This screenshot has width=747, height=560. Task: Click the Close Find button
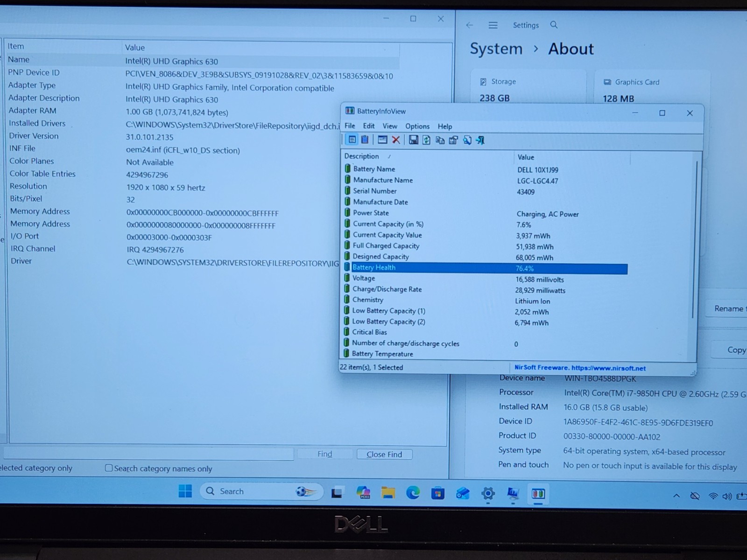tap(384, 454)
